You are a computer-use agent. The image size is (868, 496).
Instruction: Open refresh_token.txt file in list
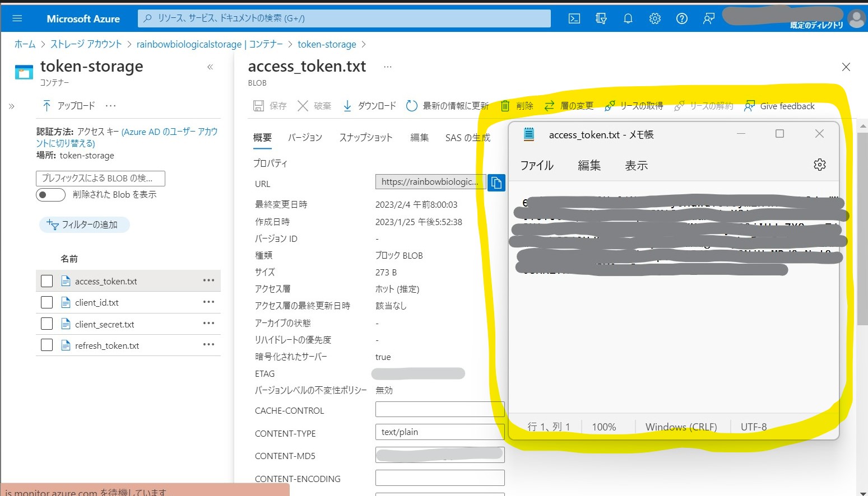pos(107,345)
